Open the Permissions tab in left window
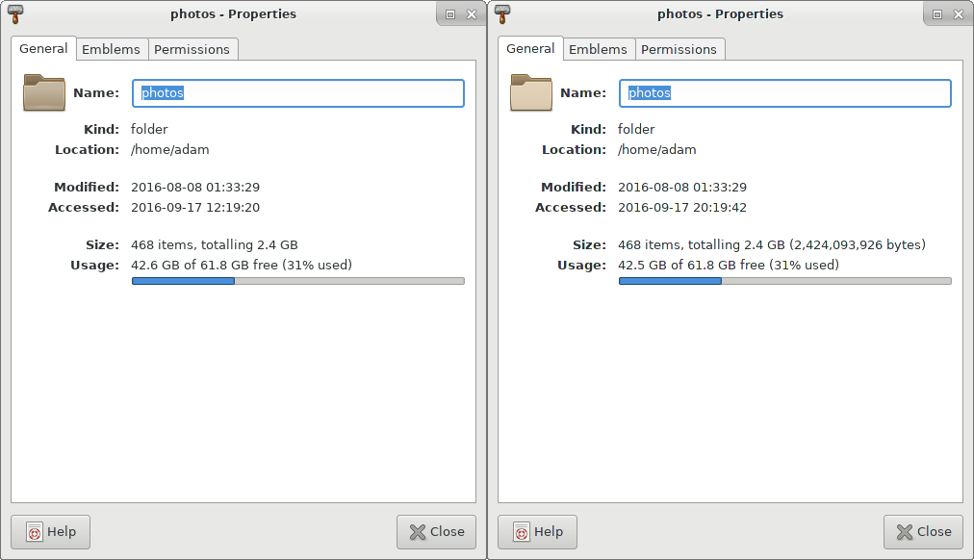Viewport: 974px width, 560px height. [192, 49]
